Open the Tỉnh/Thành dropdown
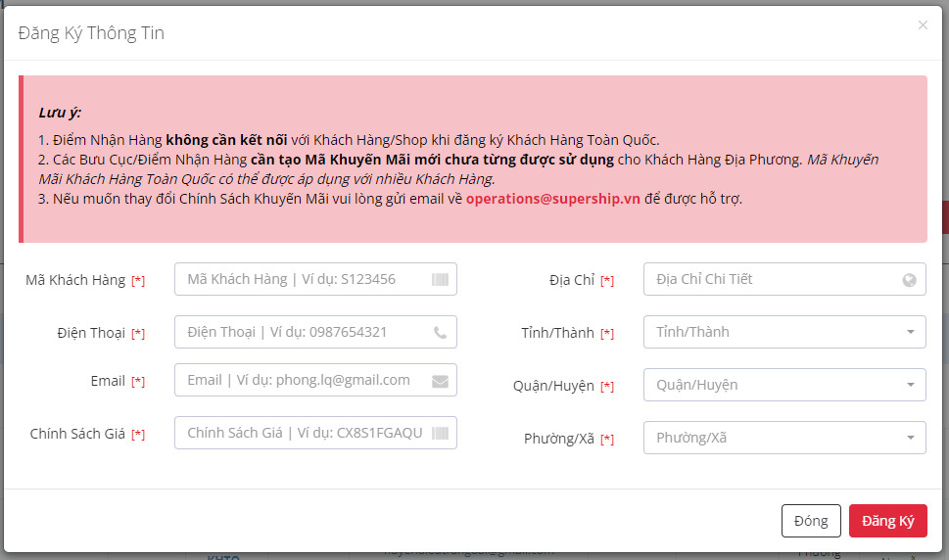The image size is (949, 560). tap(784, 332)
